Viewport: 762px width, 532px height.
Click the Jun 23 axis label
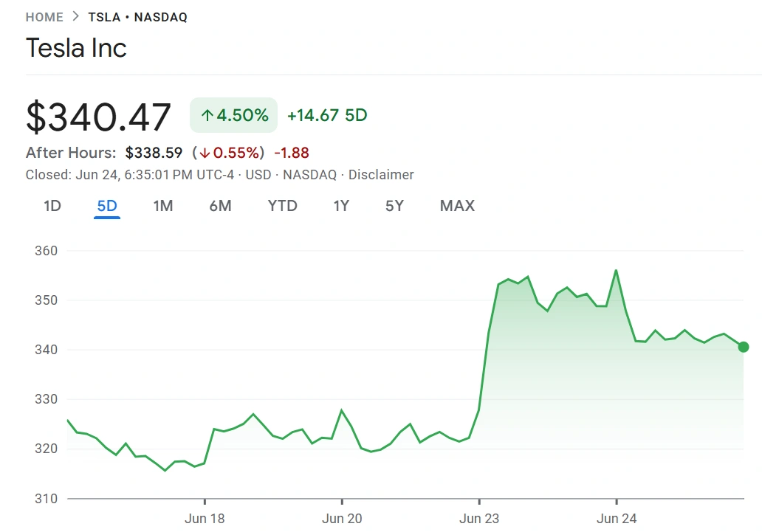479,519
